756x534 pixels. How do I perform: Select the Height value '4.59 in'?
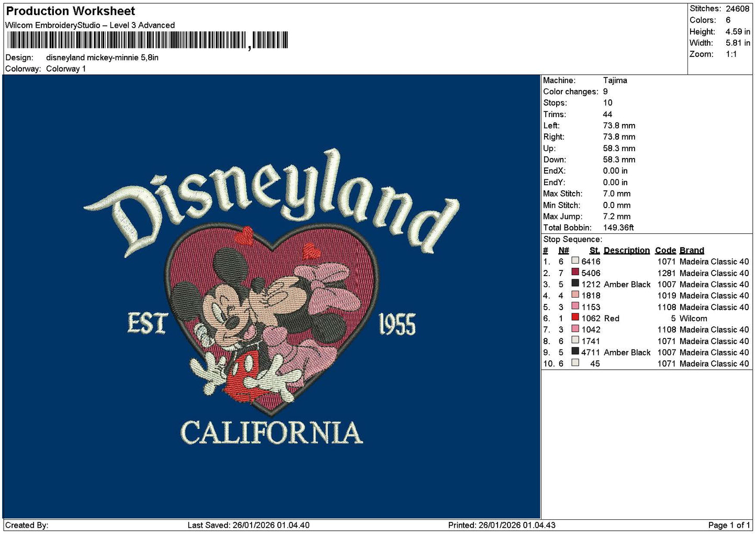coord(738,31)
